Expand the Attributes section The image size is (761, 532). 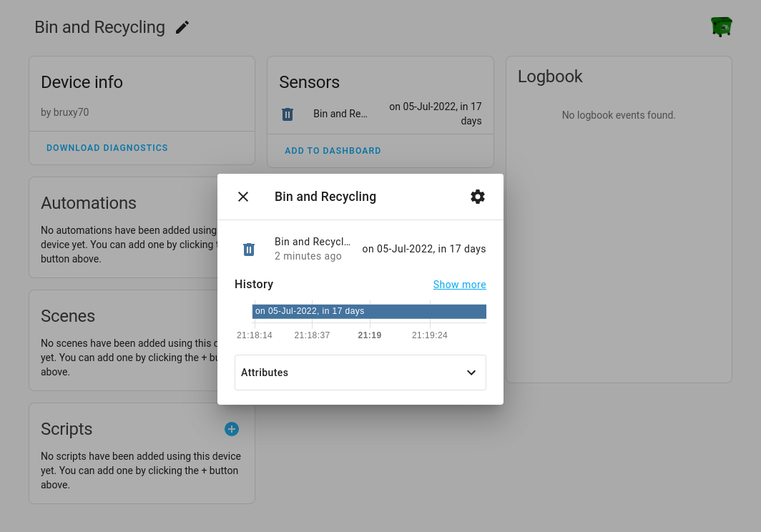pyautogui.click(x=265, y=373)
